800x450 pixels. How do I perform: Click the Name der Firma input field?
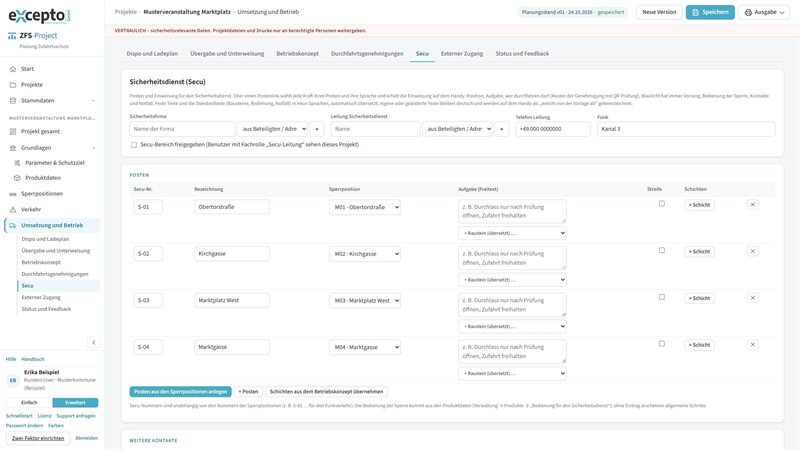pos(182,129)
